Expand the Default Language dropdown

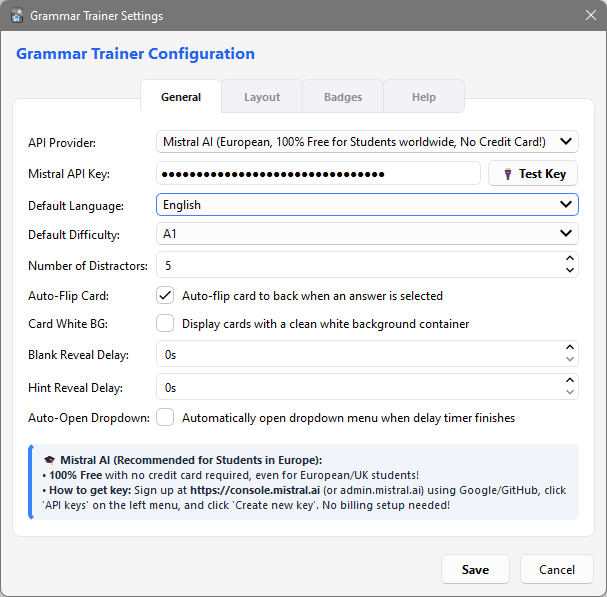click(x=367, y=204)
